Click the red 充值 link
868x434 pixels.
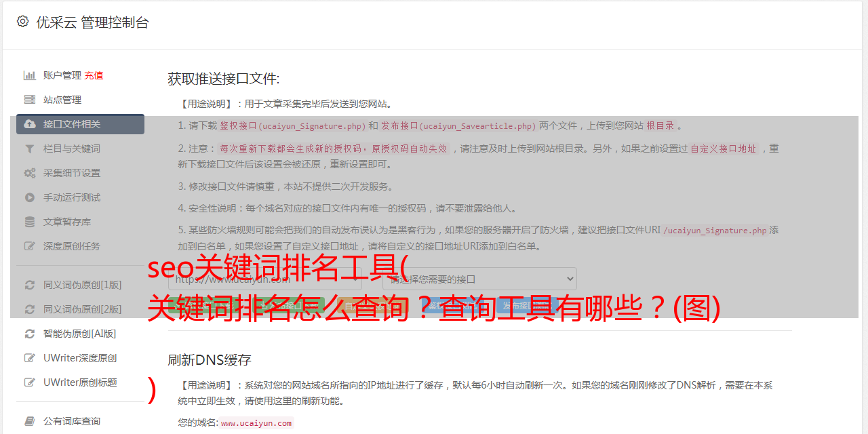tap(94, 75)
